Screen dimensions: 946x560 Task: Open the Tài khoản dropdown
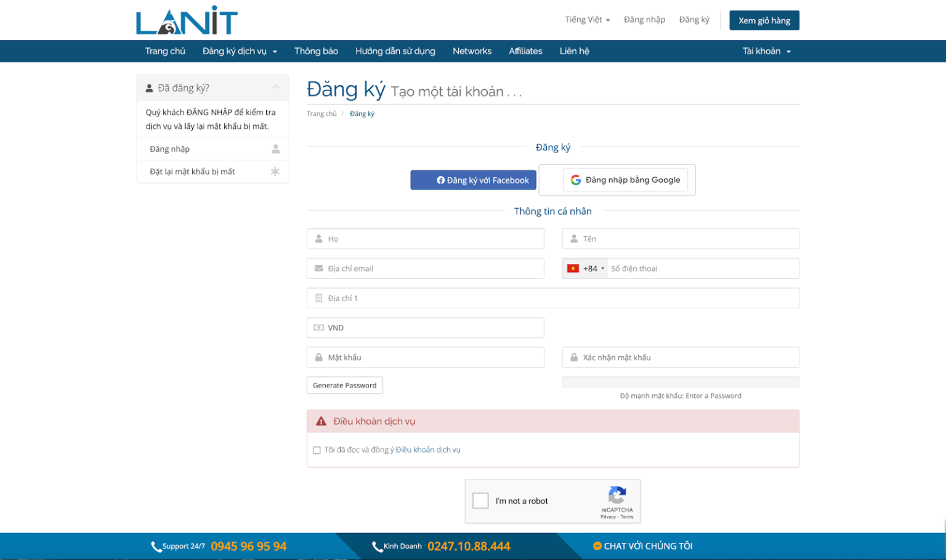coord(766,51)
